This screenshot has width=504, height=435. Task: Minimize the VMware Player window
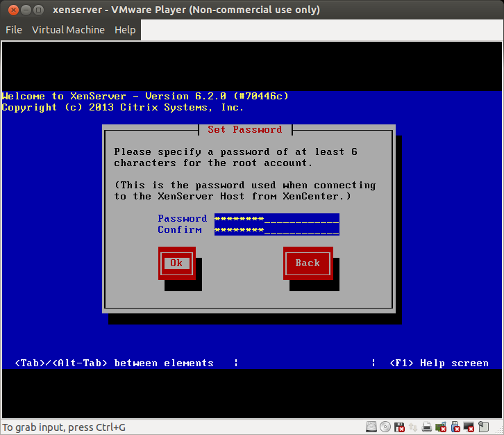click(x=26, y=10)
